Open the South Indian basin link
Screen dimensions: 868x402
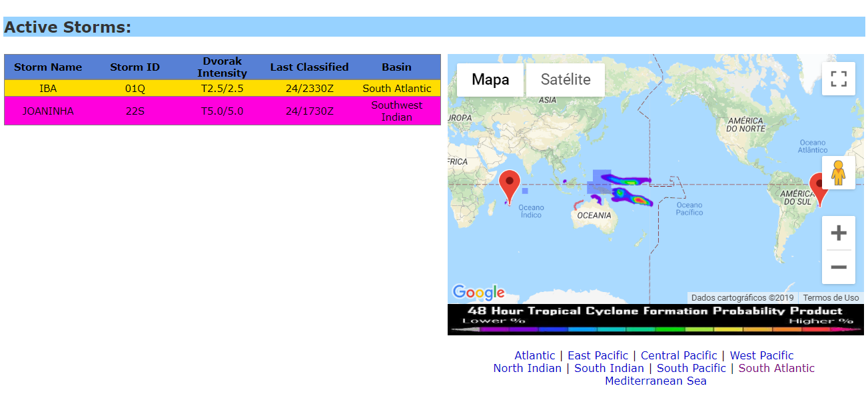(609, 368)
